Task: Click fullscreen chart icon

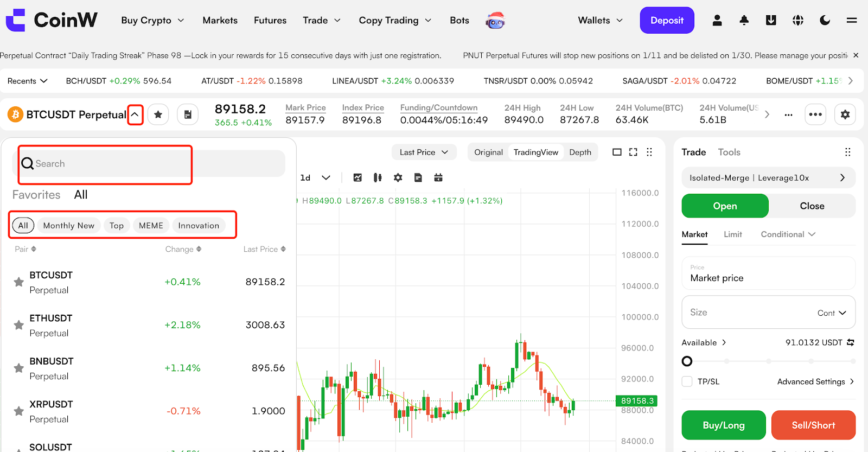Action: coord(633,152)
